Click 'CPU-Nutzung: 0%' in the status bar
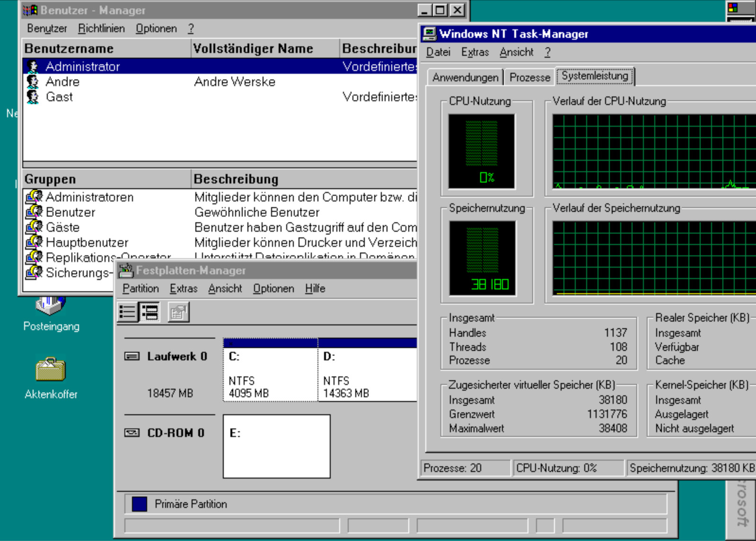Viewport: 756px width, 541px height. coord(569,468)
